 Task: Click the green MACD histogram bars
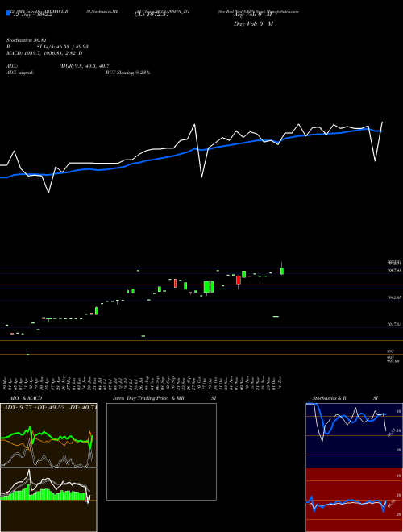click(43, 495)
